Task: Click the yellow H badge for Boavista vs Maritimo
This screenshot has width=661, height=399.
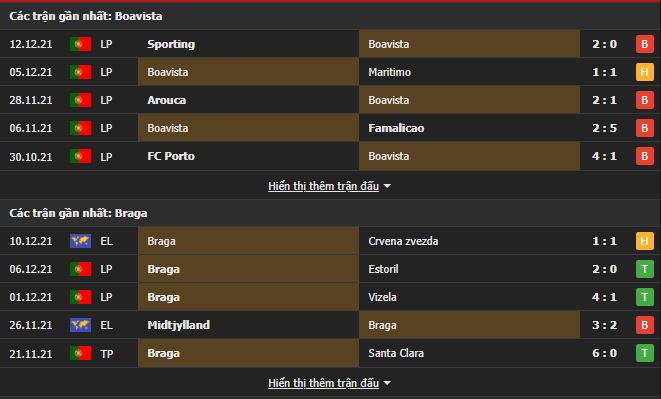Action: 645,72
